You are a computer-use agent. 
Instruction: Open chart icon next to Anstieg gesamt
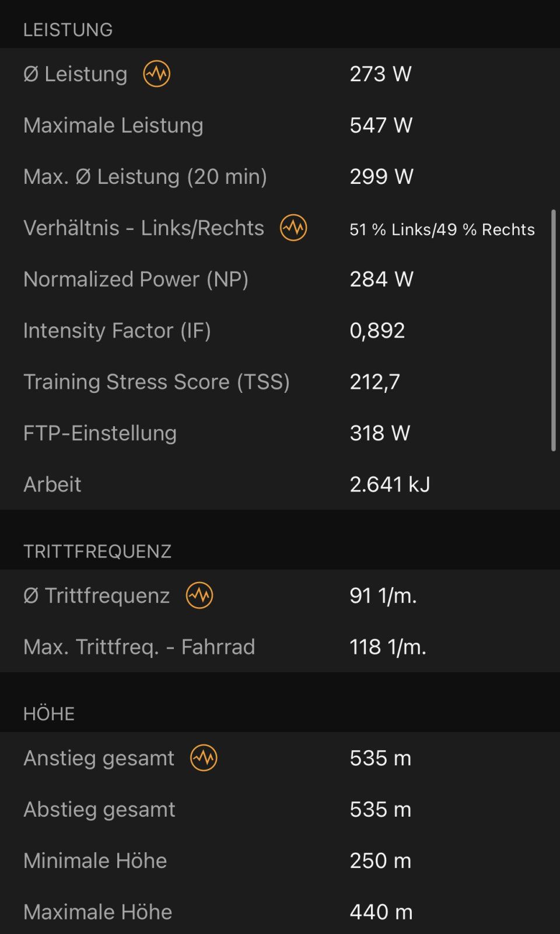pyautogui.click(x=204, y=758)
